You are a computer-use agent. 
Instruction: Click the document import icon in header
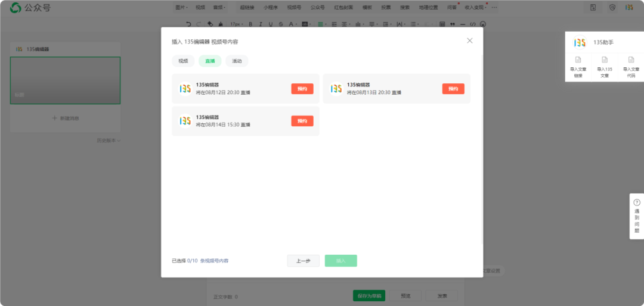tap(593, 7)
